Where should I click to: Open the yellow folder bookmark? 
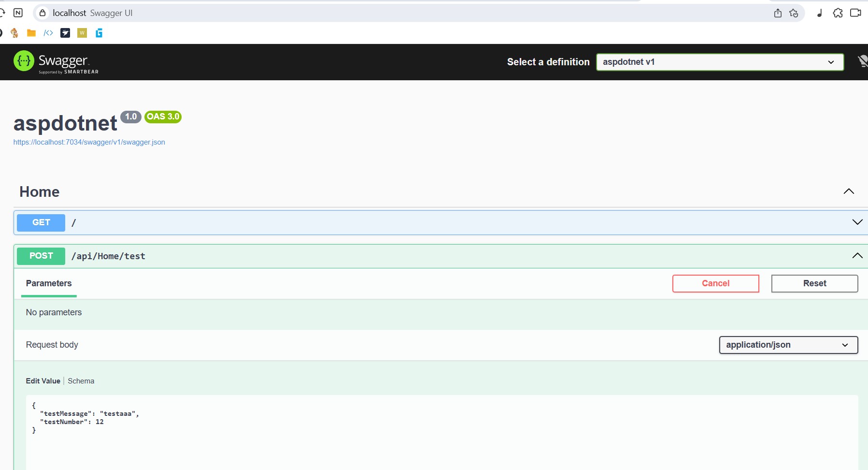[31, 33]
